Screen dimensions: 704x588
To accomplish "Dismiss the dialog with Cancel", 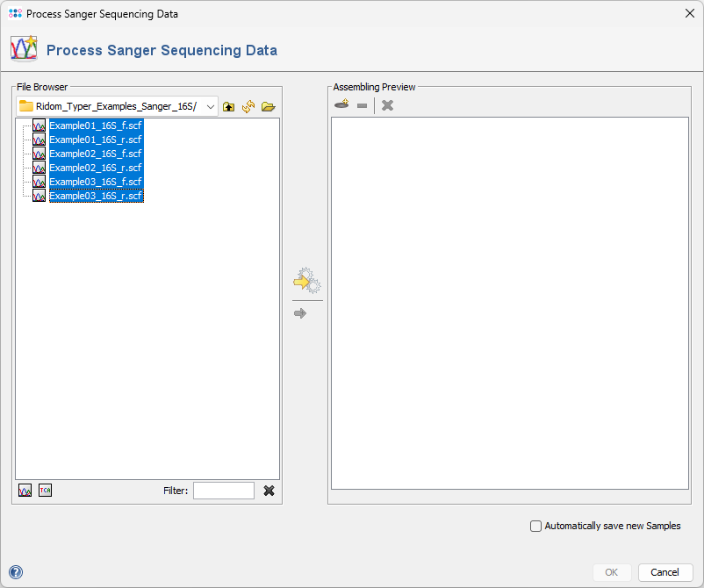I will click(x=664, y=571).
